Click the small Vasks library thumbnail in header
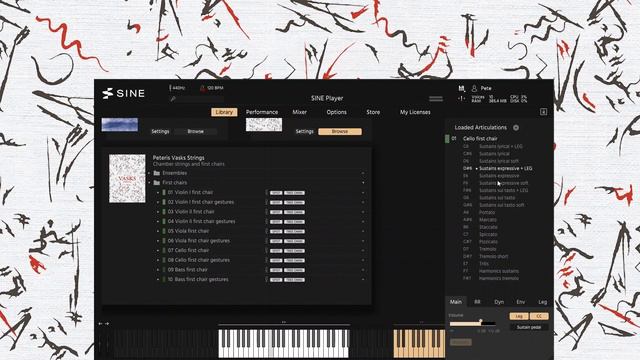Viewport: 640px width, 360px height. coord(264,124)
